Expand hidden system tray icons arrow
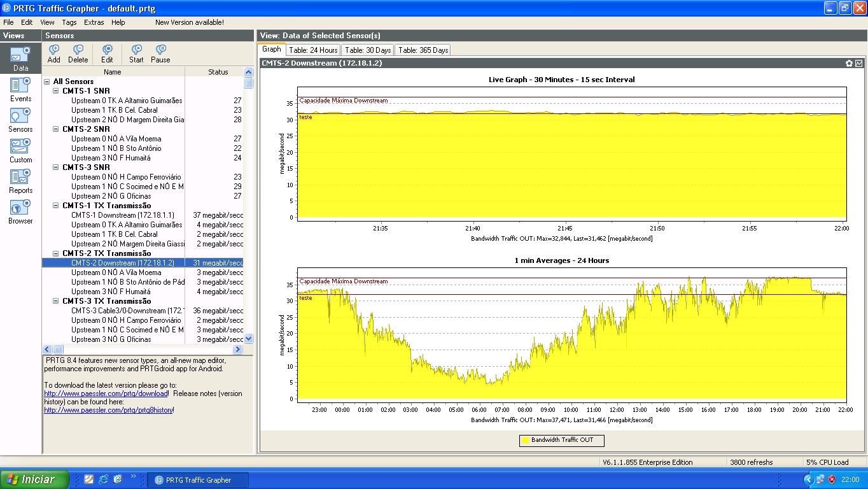Screen dimensions: 868x489 (809, 479)
